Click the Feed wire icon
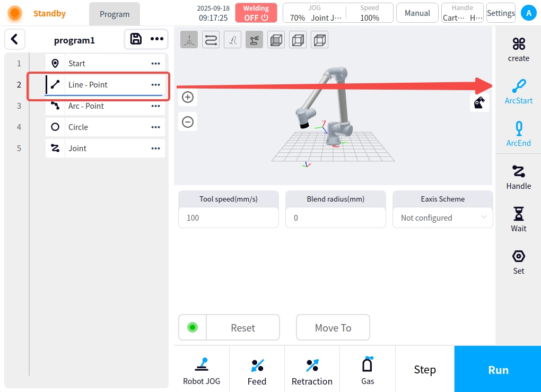Viewport: 541px width, 392px height. pos(257,371)
